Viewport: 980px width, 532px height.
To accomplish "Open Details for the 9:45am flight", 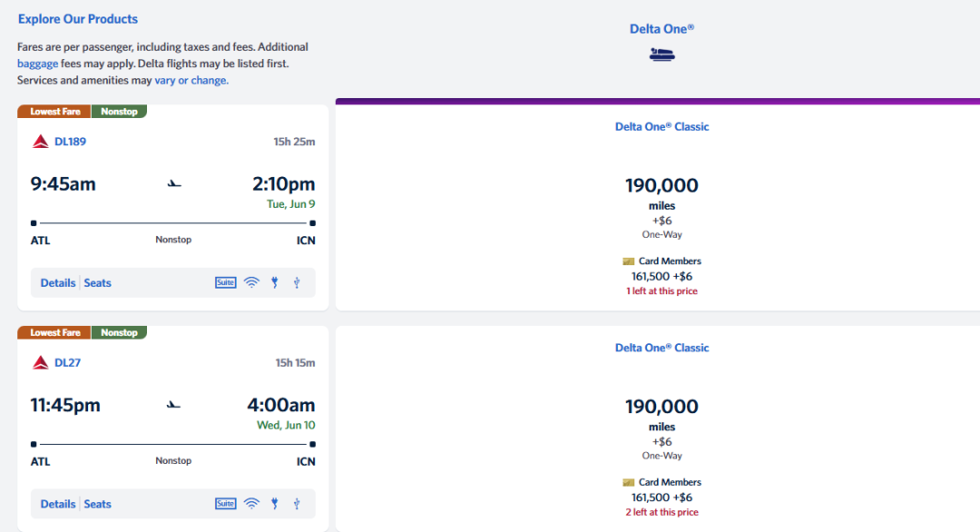I will (x=58, y=282).
